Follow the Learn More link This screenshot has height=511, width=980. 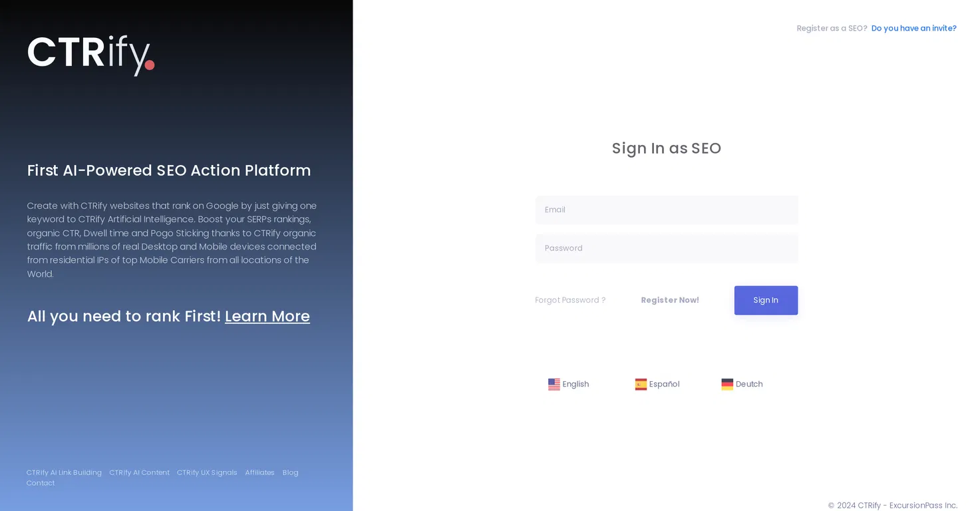coord(267,316)
